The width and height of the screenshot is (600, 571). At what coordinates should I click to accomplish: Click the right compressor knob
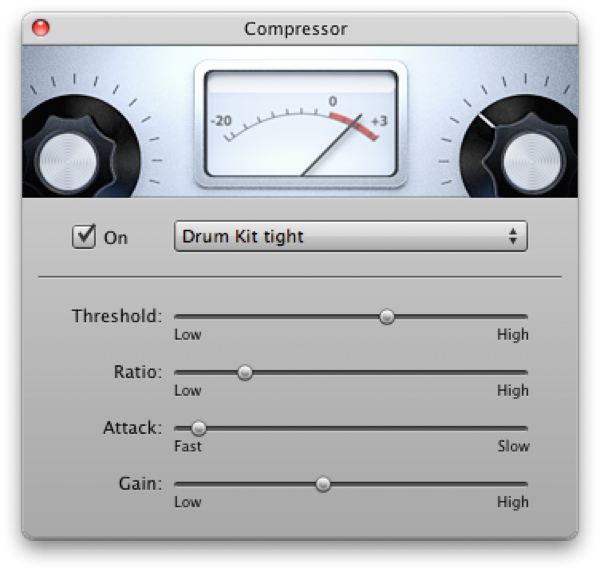tap(531, 159)
